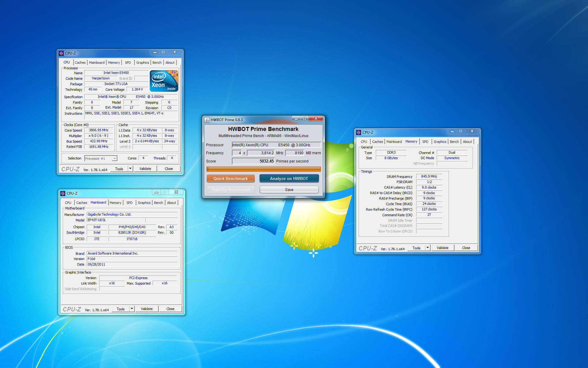This screenshot has width=588, height=368.
Task: Open SPD tab in processor CPU-Z window
Action: [x=128, y=63]
